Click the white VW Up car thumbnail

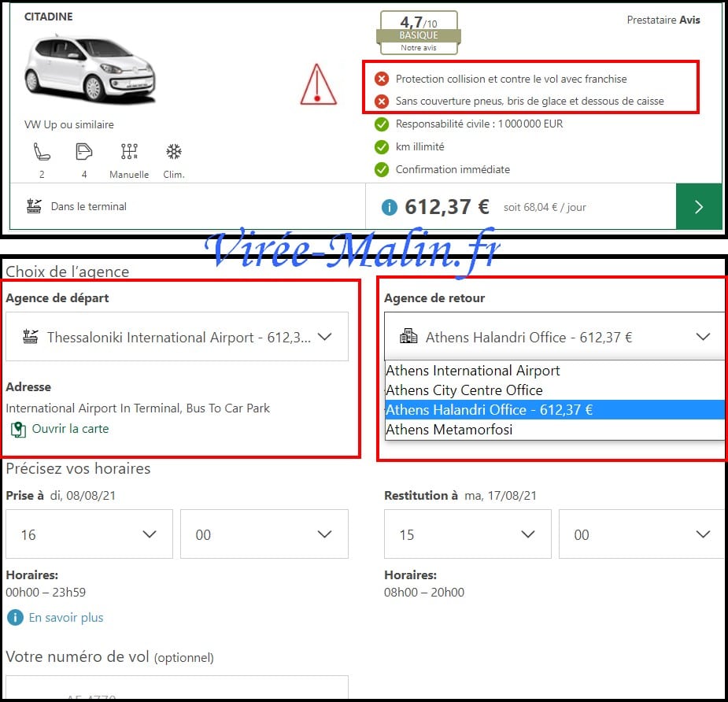[x=89, y=69]
